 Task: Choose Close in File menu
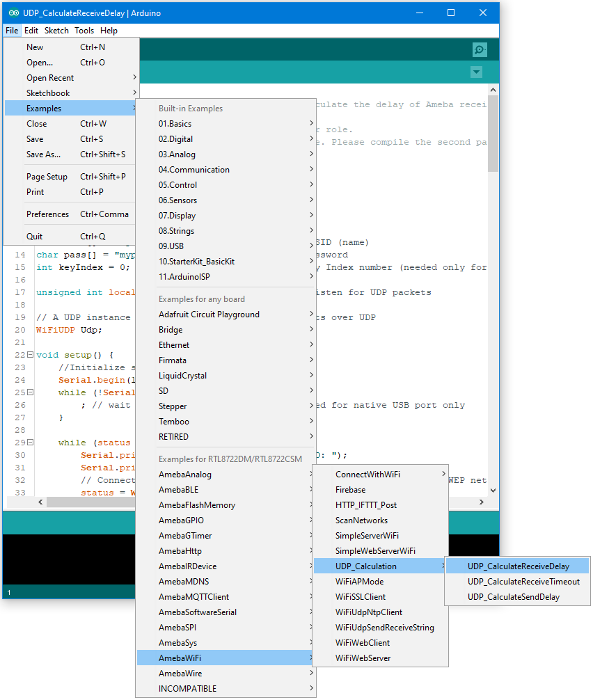click(70, 124)
